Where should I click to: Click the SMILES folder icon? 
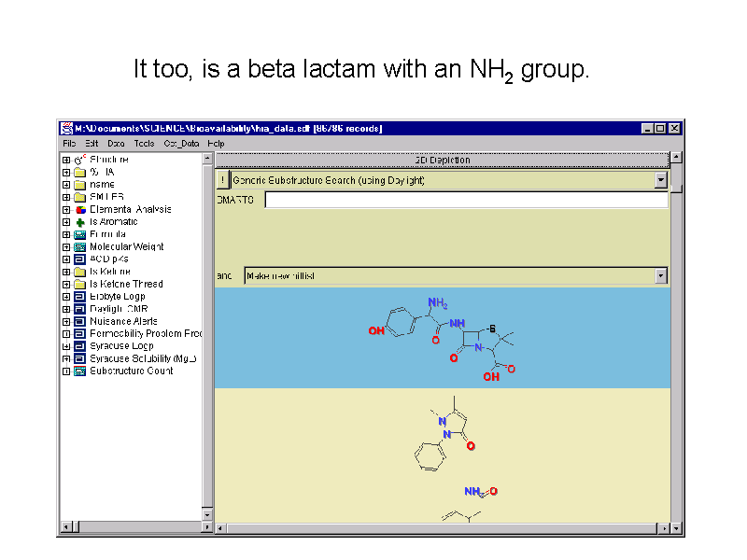[x=80, y=197]
